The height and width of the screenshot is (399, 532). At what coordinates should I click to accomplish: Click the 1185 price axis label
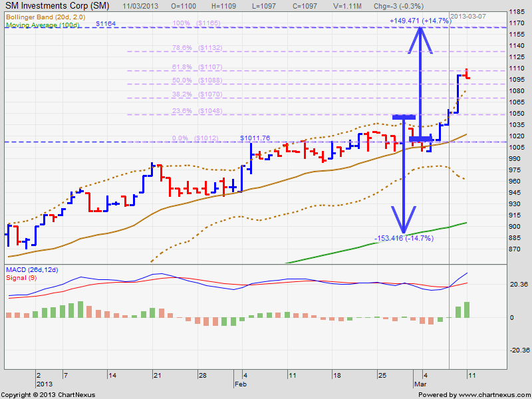coord(517,12)
